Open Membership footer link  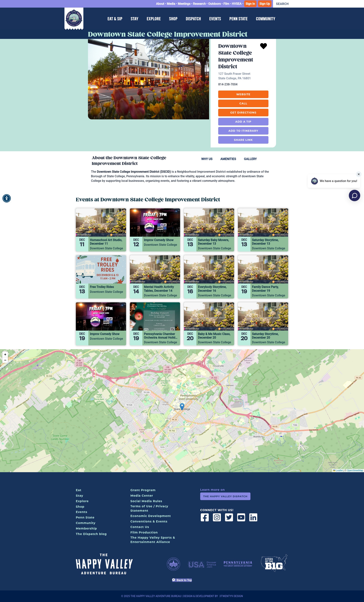pyautogui.click(x=86, y=528)
